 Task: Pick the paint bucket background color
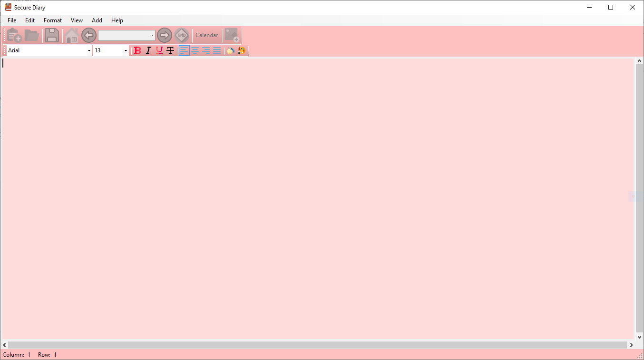(231, 50)
